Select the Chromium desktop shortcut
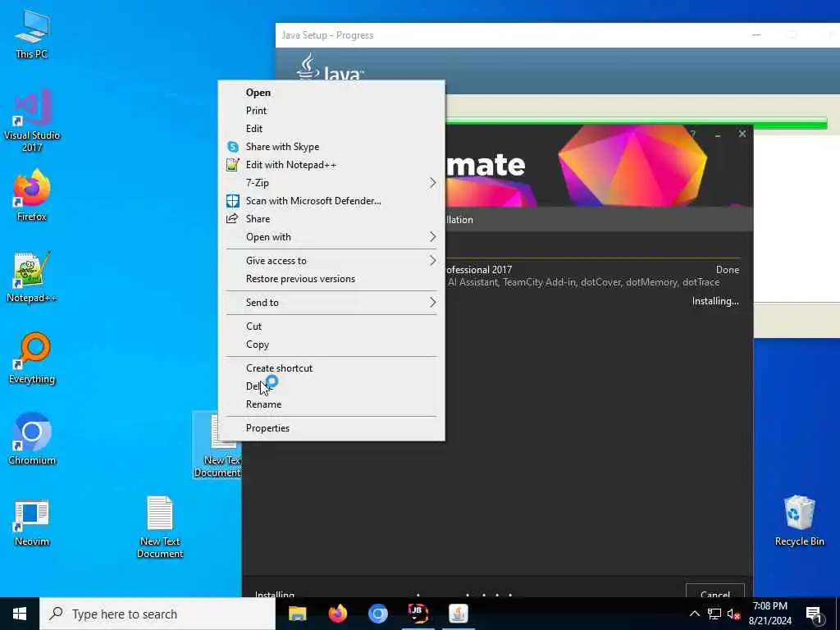Screen dimensions: 840x630 [32, 440]
